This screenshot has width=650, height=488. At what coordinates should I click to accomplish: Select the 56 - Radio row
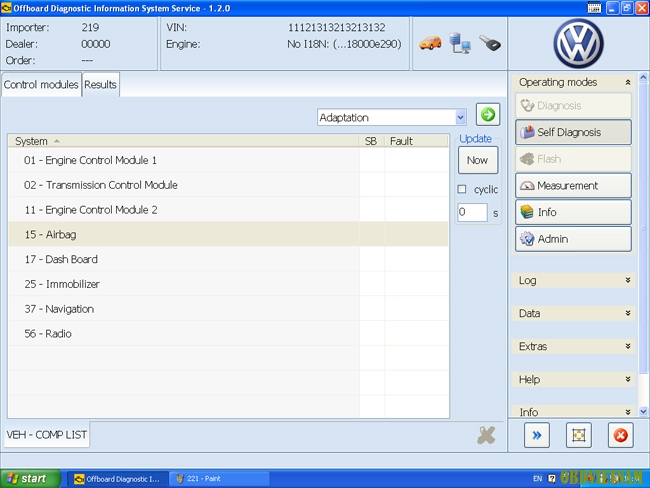(228, 334)
